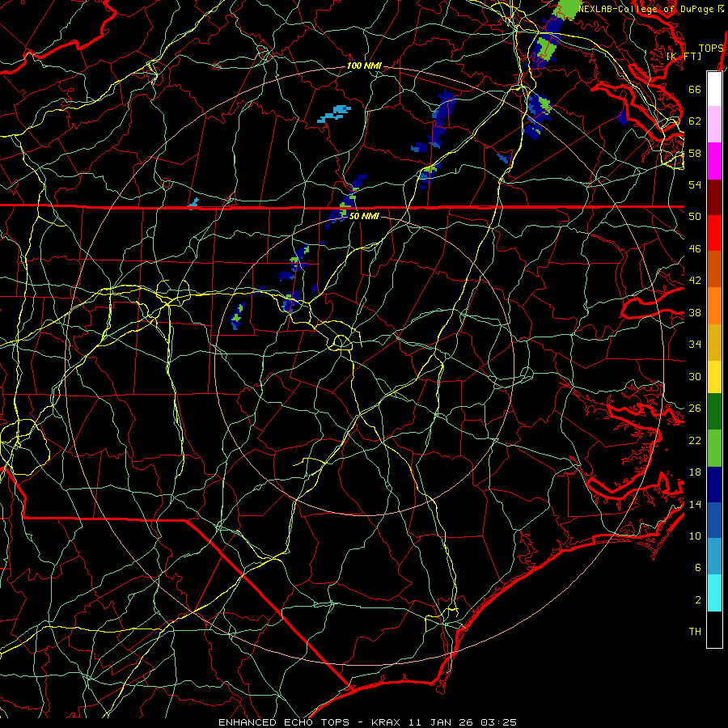This screenshot has width=728, height=728.
Task: Click the 22 legend value
Action: (x=695, y=440)
